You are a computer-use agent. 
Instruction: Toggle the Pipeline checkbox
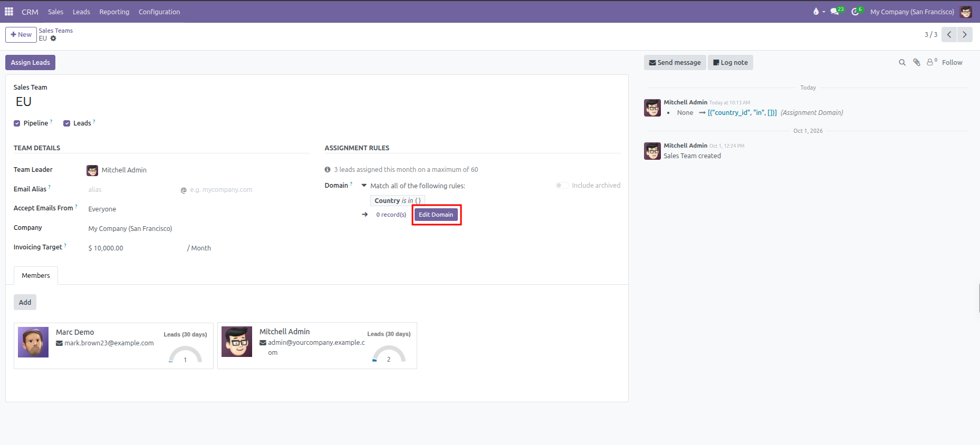[17, 123]
